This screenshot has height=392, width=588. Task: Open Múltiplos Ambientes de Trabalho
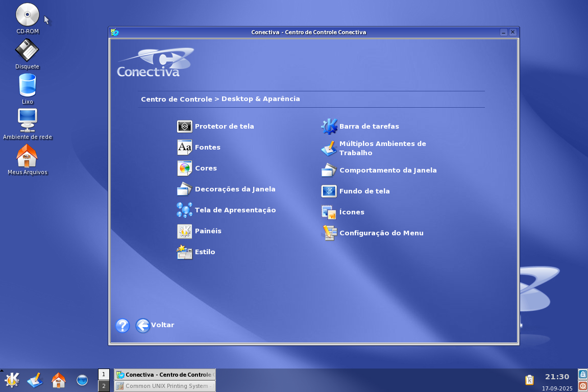click(x=383, y=148)
